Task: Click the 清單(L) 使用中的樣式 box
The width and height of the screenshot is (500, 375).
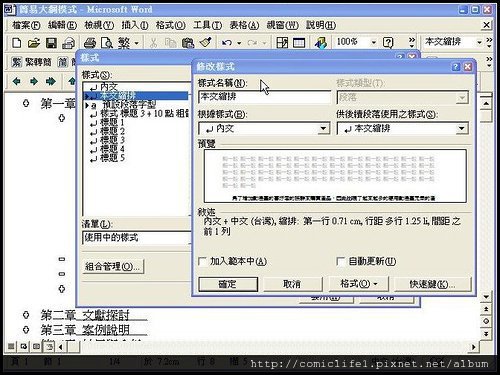Action: click(137, 238)
